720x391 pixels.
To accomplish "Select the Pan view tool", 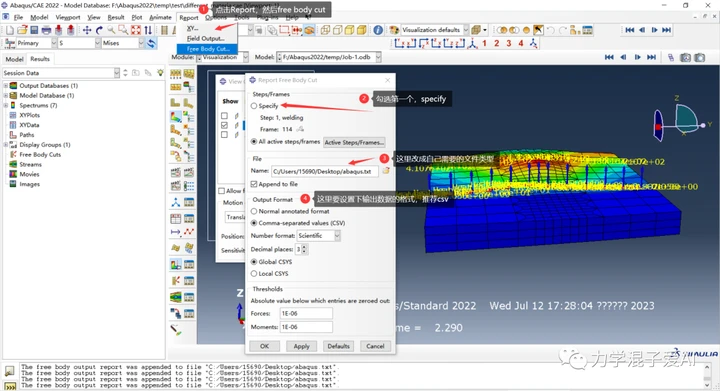I will click(87, 30).
